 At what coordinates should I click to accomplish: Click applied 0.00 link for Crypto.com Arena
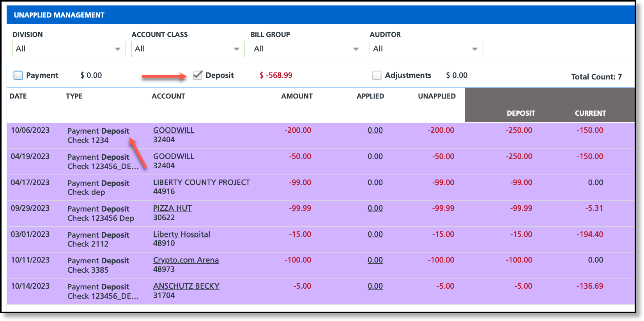coord(375,260)
